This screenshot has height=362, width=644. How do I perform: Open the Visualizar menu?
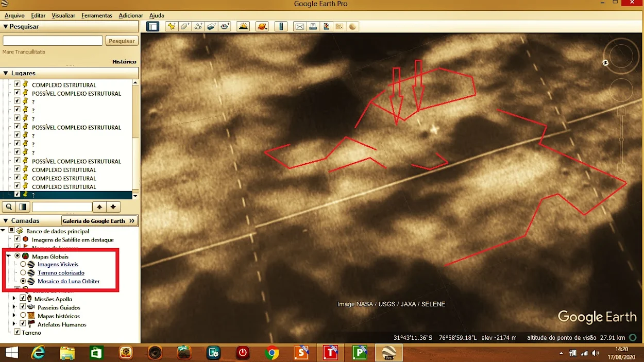point(63,15)
